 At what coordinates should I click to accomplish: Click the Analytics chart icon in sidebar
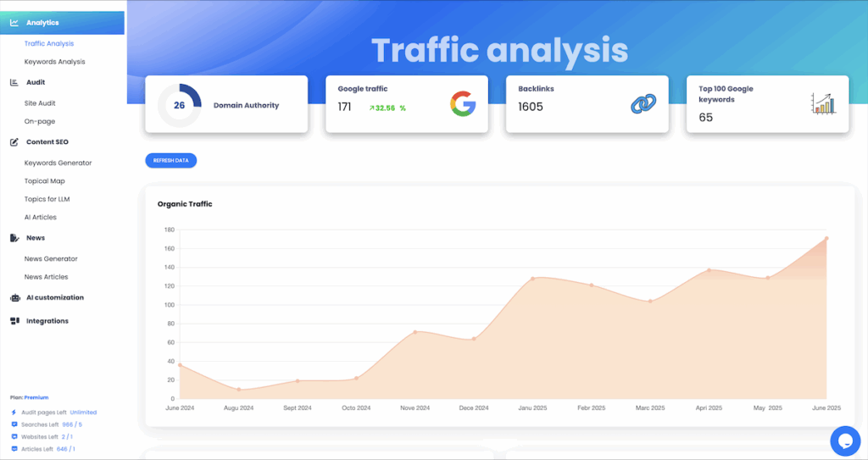pyautogui.click(x=14, y=23)
